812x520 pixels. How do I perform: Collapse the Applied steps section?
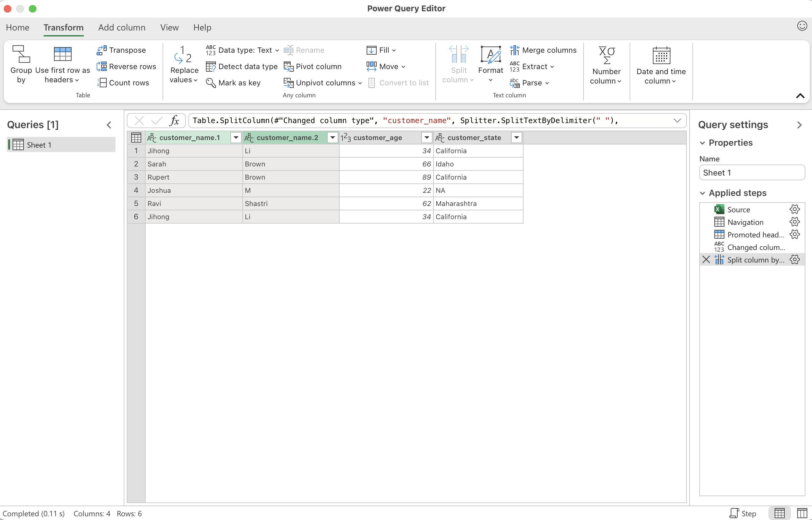click(702, 193)
